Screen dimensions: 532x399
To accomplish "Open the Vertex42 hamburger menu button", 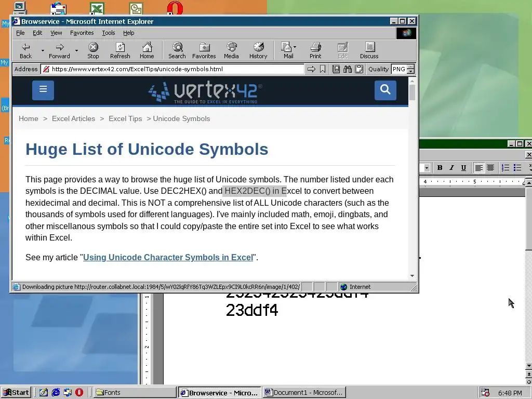I will 43,90.
